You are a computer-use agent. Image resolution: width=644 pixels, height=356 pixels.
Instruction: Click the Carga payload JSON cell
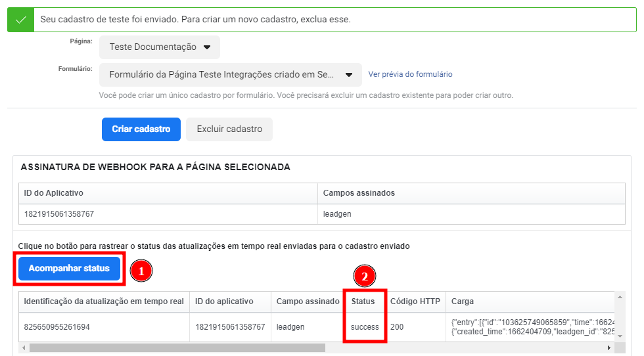529,326
